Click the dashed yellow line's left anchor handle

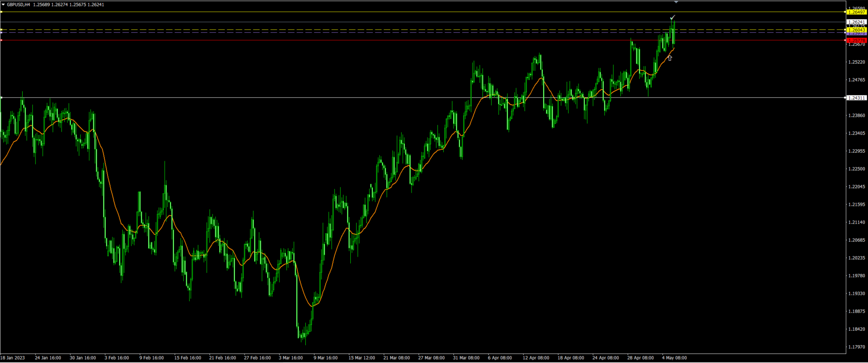1,30
